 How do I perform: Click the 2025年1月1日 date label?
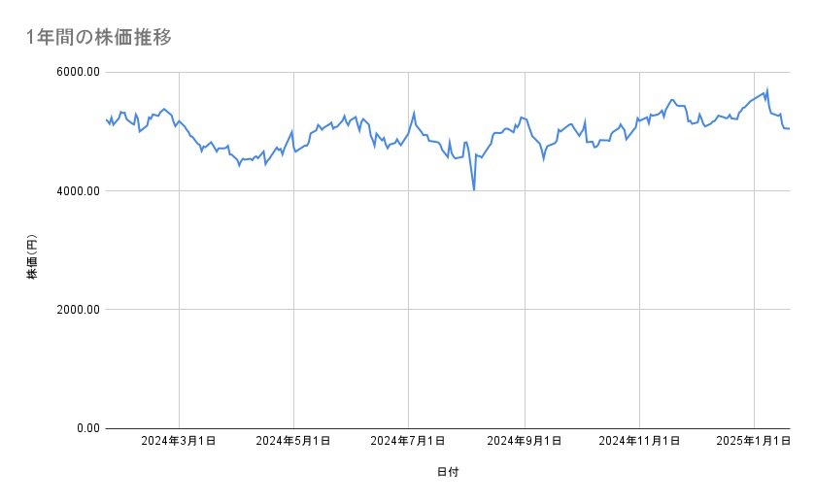755,441
